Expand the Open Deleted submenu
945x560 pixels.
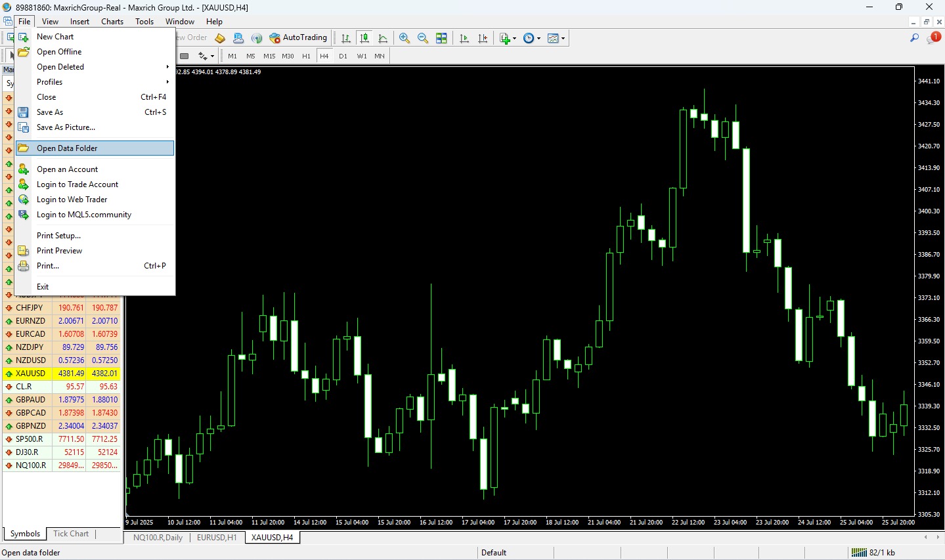click(95, 67)
